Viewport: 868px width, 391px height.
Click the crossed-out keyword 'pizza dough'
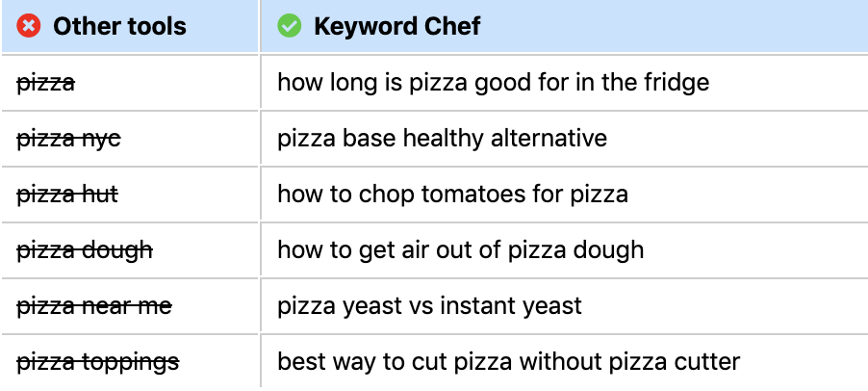(85, 250)
